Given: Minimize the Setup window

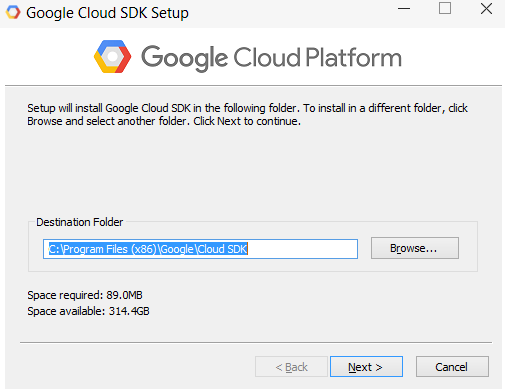Looking at the screenshot, I should pyautogui.click(x=404, y=9).
